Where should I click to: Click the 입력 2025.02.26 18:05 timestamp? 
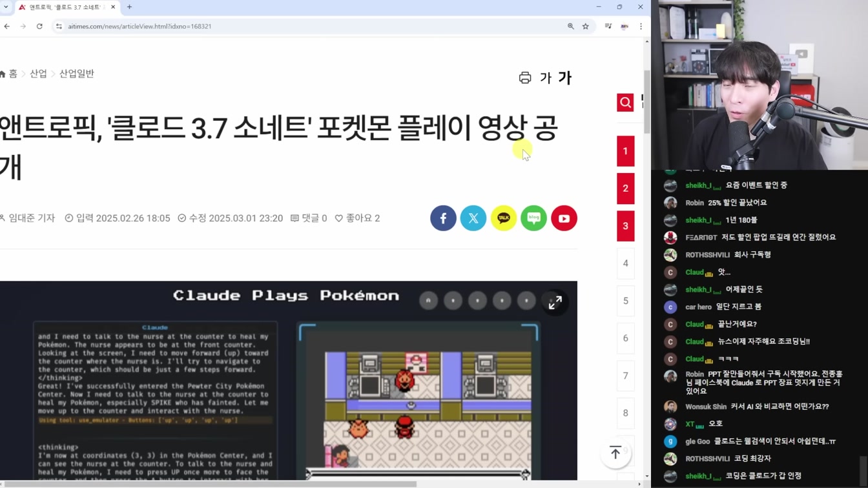[x=118, y=218]
